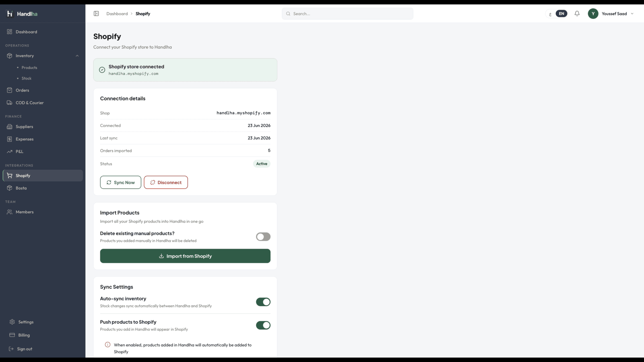This screenshot has height=362, width=644.
Task: Click the connected checkmark circle icon
Action: pyautogui.click(x=102, y=70)
